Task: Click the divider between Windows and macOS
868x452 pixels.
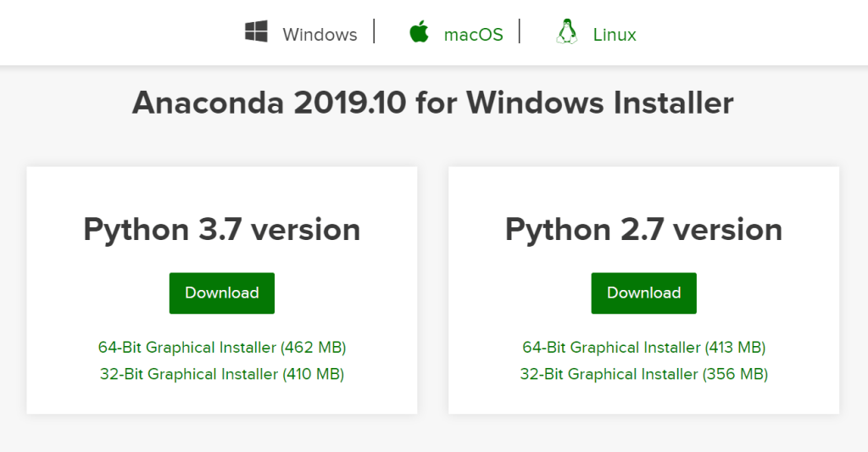Action: [x=374, y=32]
